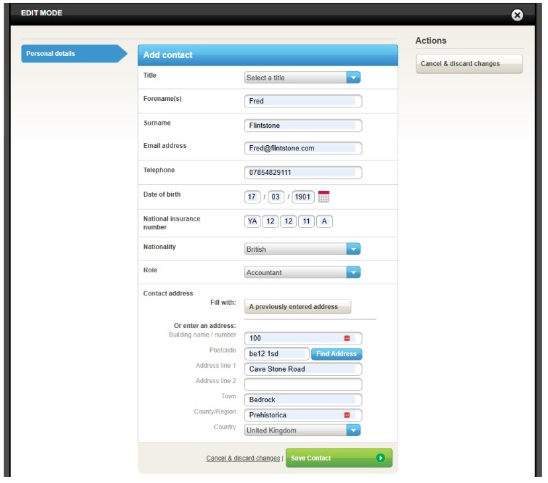
Task: Click the Find Address button
Action: (337, 354)
